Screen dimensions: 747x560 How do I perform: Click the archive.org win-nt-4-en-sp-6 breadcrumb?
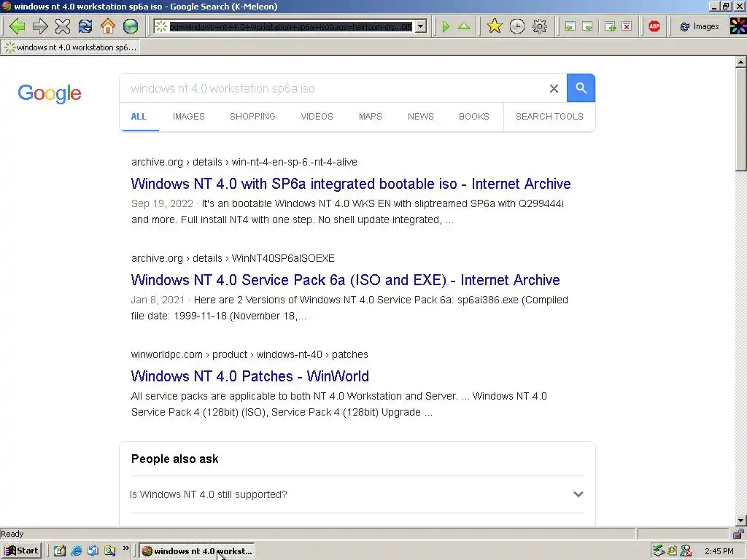(244, 162)
